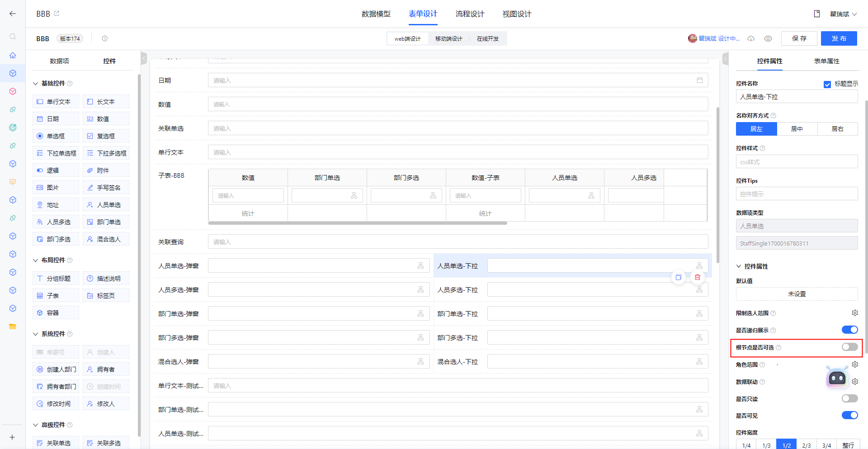868x449 pixels.
Task: Select 居左 alignment option
Action: pos(756,129)
